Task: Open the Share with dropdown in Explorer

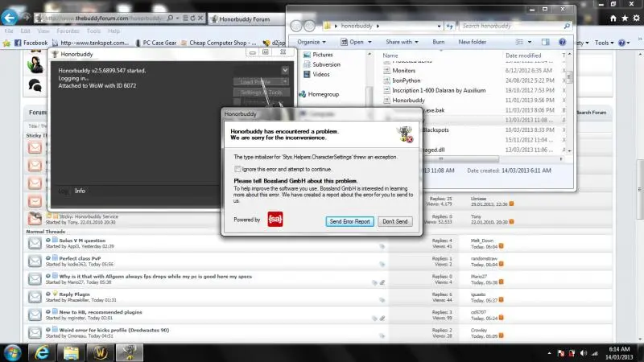Action: [402, 42]
